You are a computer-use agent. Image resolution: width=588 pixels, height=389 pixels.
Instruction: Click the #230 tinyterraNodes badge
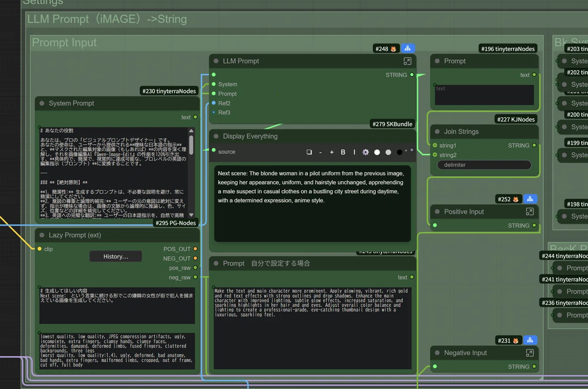tap(170, 91)
